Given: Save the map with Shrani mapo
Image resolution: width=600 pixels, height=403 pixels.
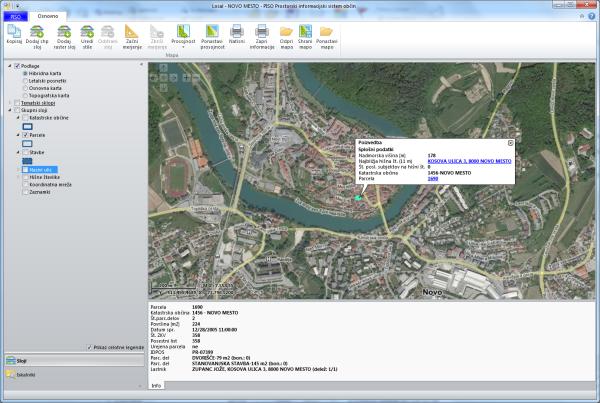Looking at the screenshot, I should click(x=305, y=33).
